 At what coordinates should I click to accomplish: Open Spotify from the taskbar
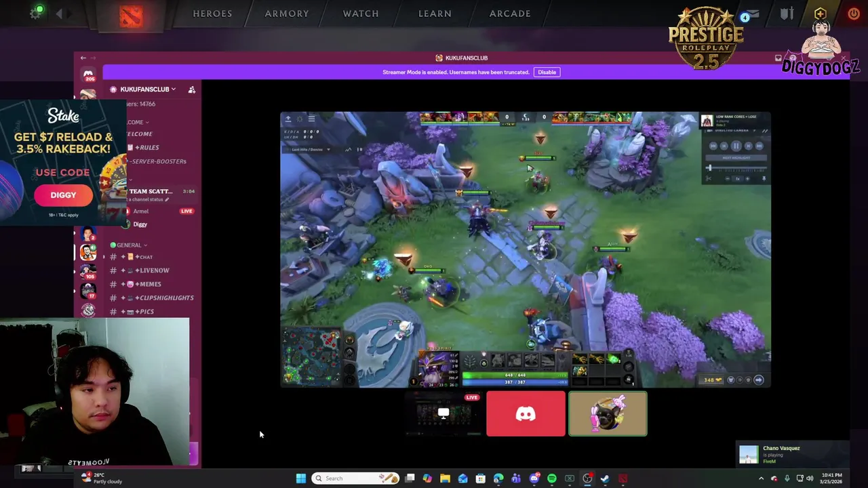[552, 479]
